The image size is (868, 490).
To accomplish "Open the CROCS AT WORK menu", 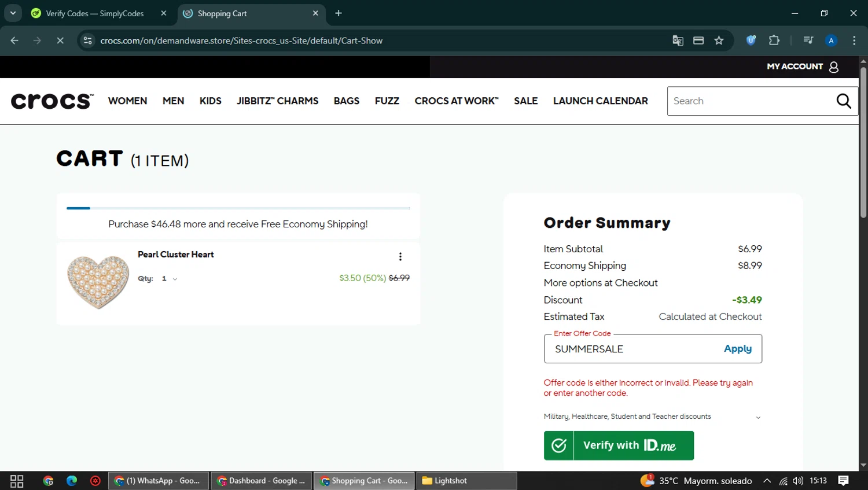I will 457,101.
